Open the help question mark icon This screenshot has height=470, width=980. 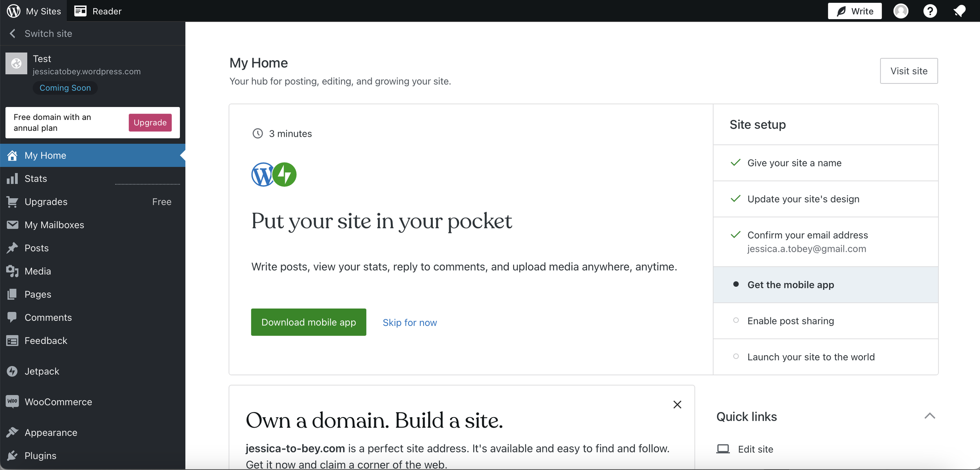[930, 11]
